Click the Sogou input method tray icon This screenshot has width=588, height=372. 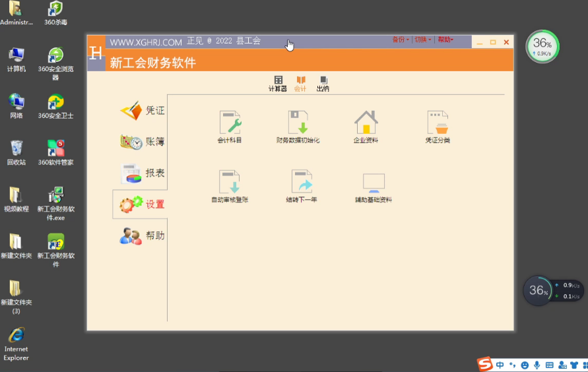point(485,365)
